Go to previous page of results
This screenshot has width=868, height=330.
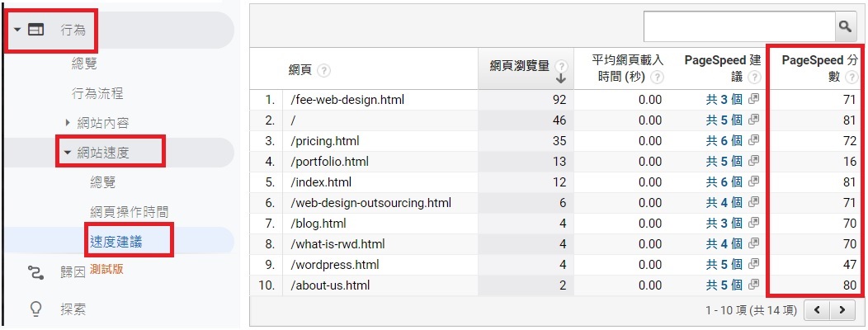point(816,310)
